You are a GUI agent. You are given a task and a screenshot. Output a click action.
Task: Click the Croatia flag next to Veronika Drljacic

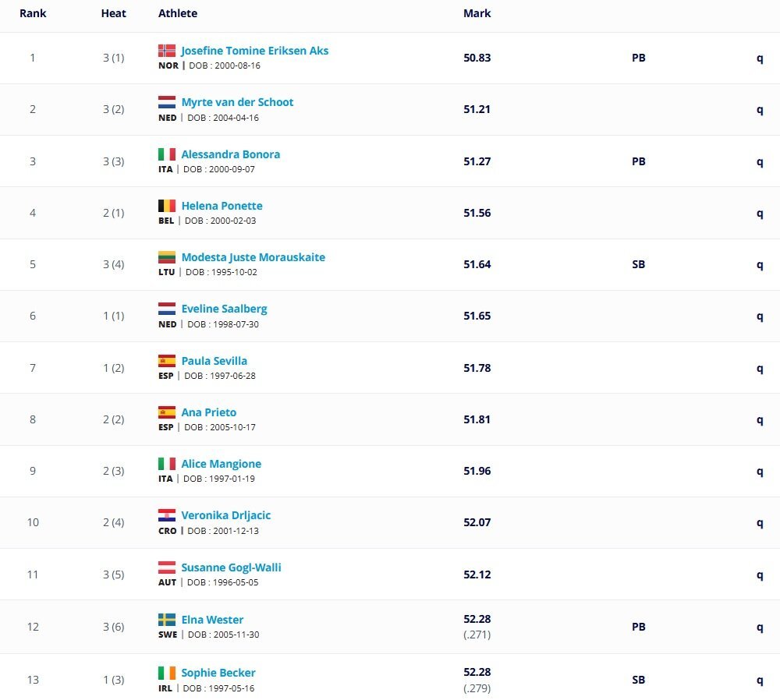coord(167,515)
